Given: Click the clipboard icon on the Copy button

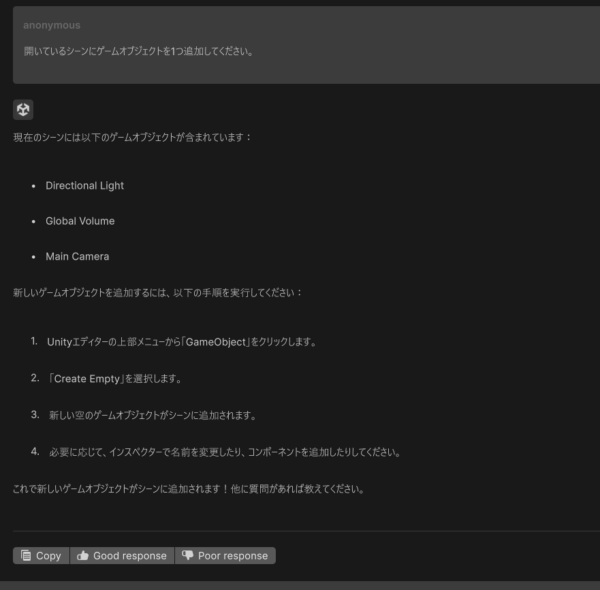Looking at the screenshot, I should pyautogui.click(x=25, y=556).
